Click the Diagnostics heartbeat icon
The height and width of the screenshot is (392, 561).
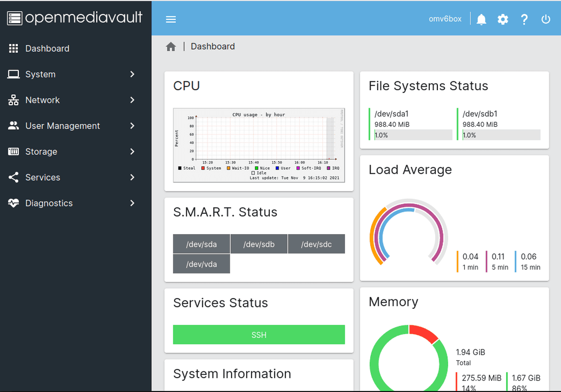pos(14,203)
